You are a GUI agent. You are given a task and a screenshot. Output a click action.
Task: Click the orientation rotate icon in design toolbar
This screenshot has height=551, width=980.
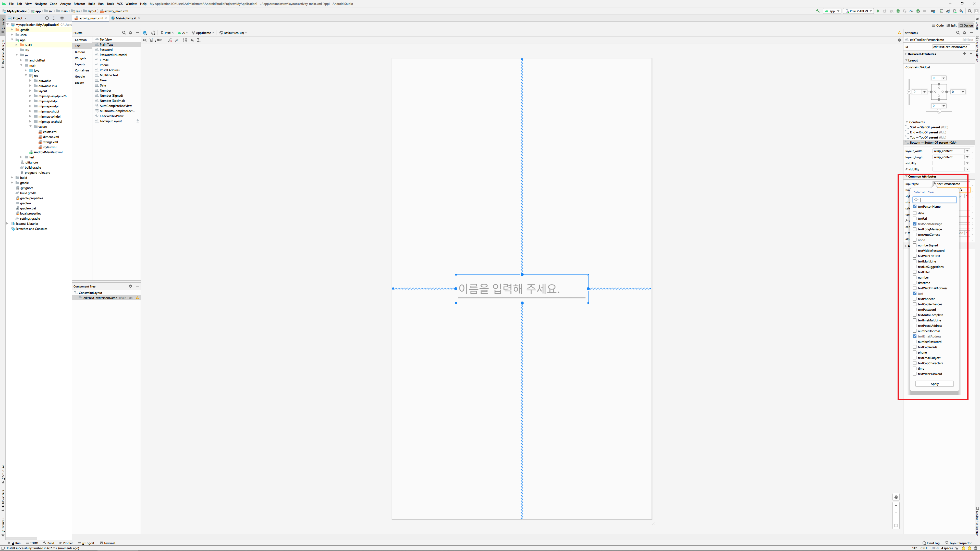153,33
